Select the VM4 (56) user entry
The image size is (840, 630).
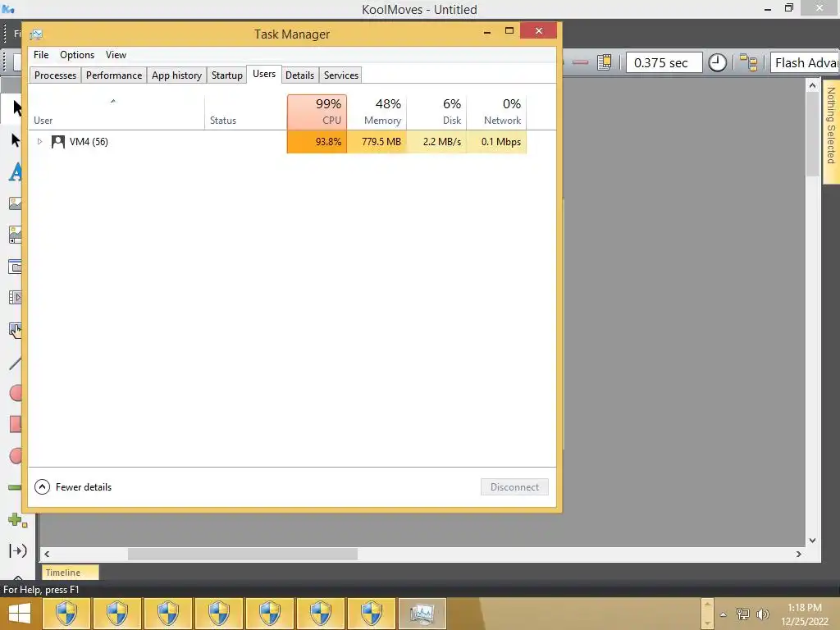tap(89, 142)
